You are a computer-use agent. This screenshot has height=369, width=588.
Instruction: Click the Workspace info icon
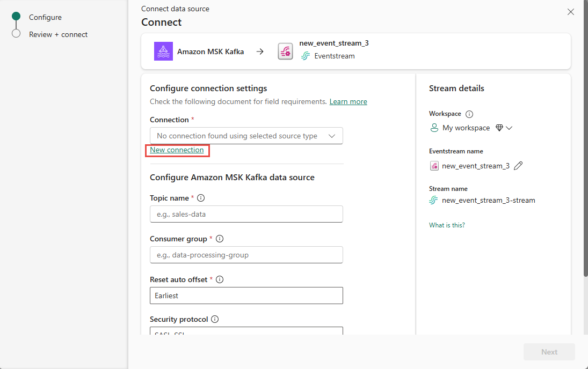click(x=469, y=114)
